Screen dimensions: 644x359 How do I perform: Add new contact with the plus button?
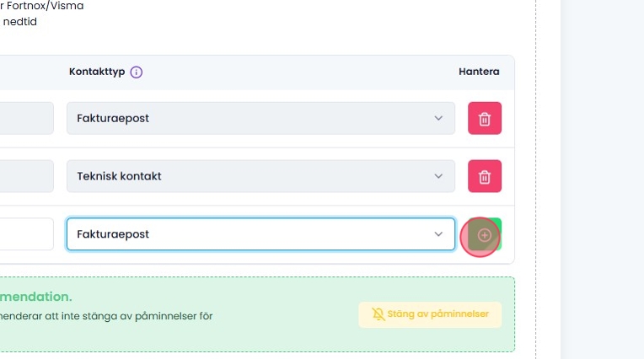tap(485, 235)
